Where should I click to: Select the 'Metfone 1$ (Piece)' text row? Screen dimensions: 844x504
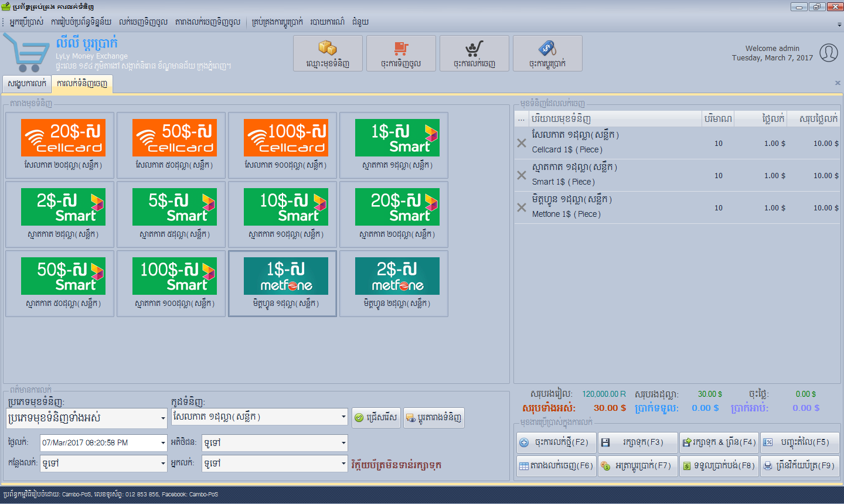pyautogui.click(x=566, y=214)
